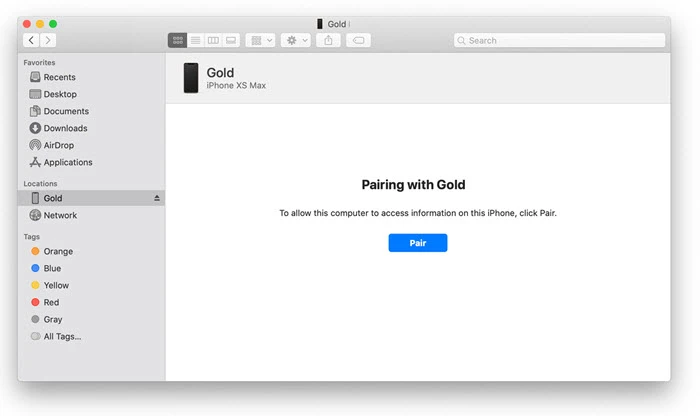Click the Share toolbar icon

(329, 40)
